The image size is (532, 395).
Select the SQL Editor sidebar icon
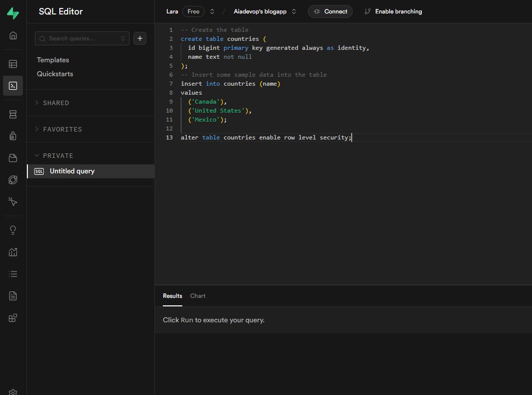[x=13, y=86]
